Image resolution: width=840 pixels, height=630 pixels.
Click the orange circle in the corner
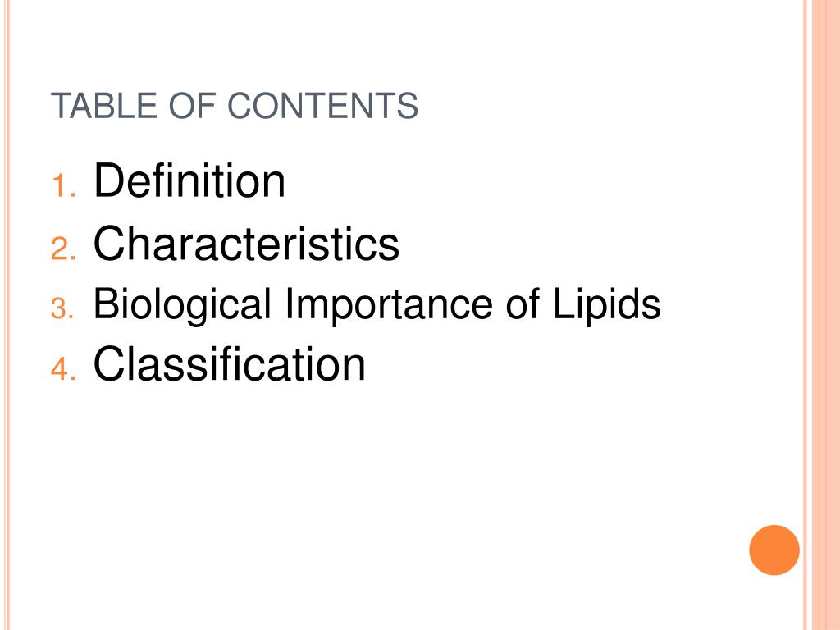(x=774, y=550)
